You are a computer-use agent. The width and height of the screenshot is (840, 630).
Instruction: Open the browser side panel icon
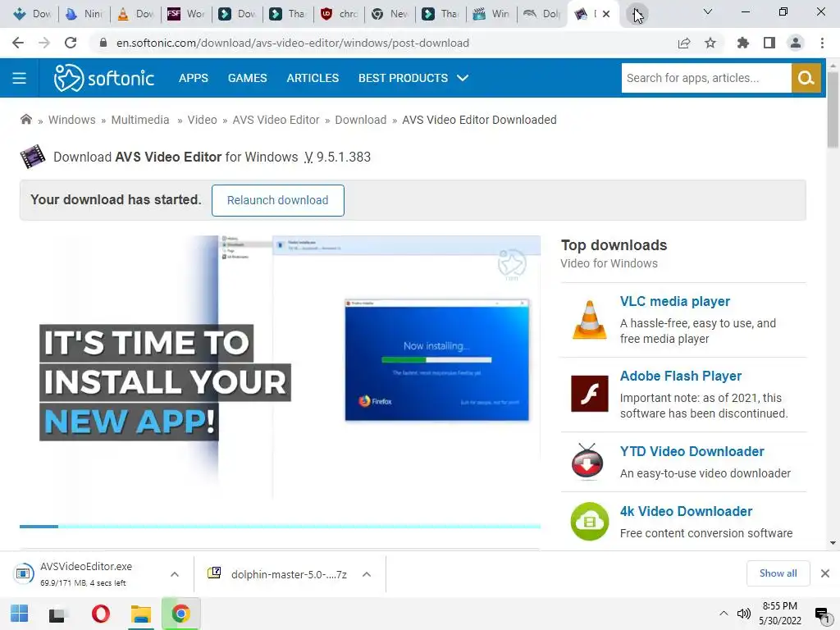[x=769, y=43]
